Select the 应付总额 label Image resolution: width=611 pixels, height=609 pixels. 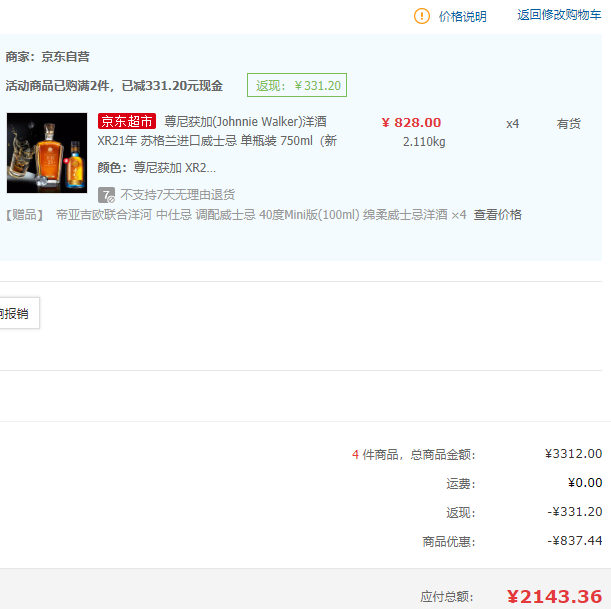[x=447, y=597]
